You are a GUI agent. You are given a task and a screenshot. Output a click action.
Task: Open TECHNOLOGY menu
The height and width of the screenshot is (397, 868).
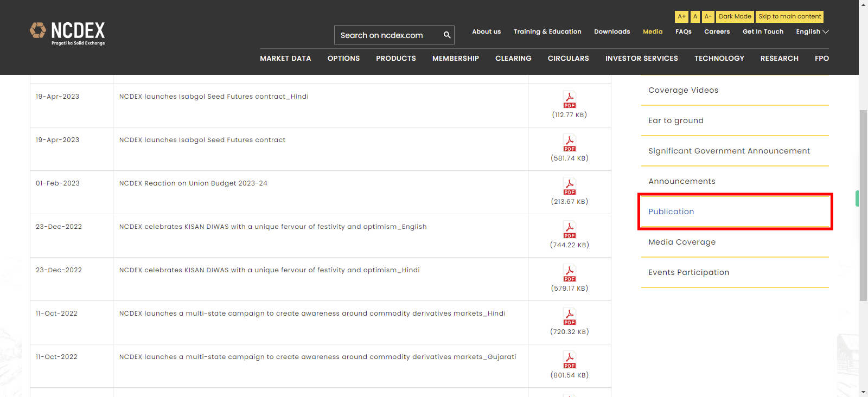point(719,59)
